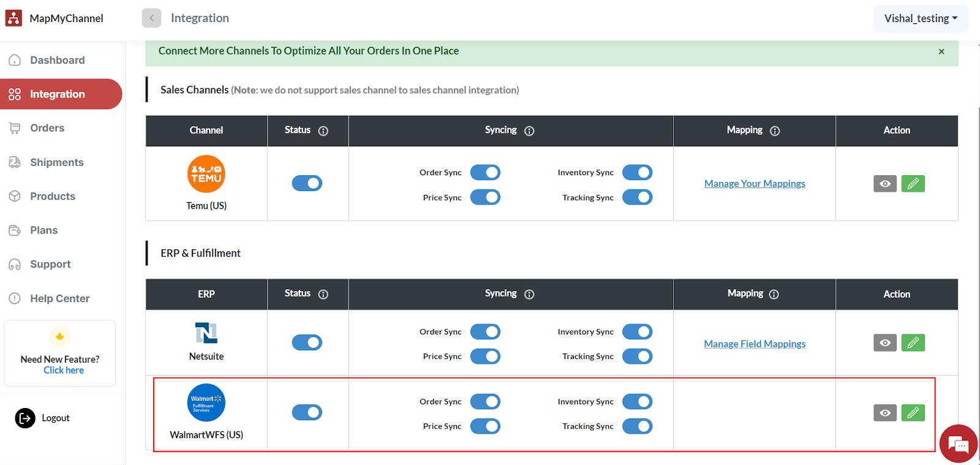The width and height of the screenshot is (980, 465).
Task: Open the live chat bubble icon
Action: (958, 444)
